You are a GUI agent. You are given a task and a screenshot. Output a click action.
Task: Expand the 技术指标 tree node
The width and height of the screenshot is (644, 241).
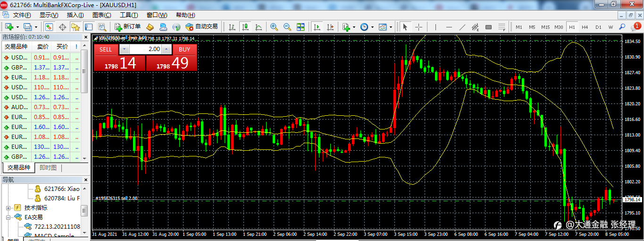click(x=8, y=207)
